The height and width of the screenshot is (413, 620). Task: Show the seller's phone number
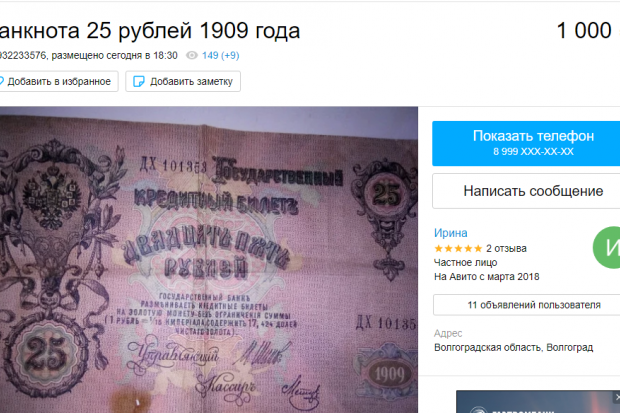point(526,144)
